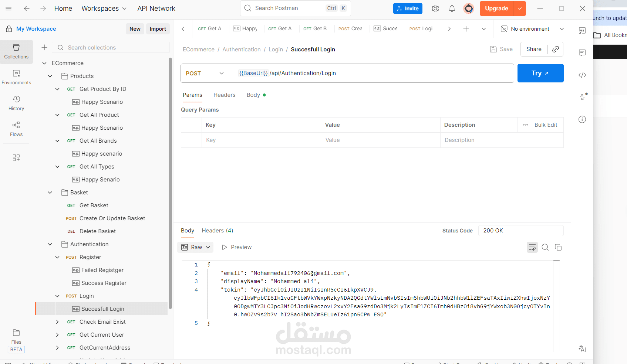Screen dimensions: 627x364
Task: Go back with the left arrow
Action: [27, 8]
